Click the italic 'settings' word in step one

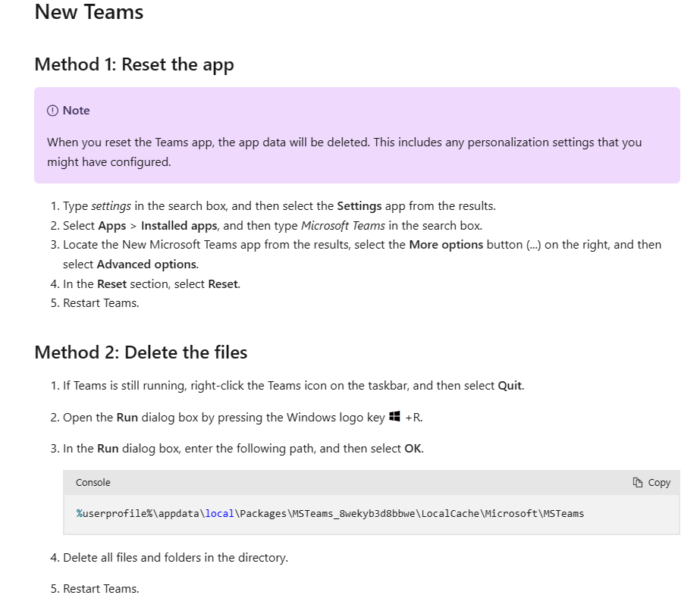[111, 206]
